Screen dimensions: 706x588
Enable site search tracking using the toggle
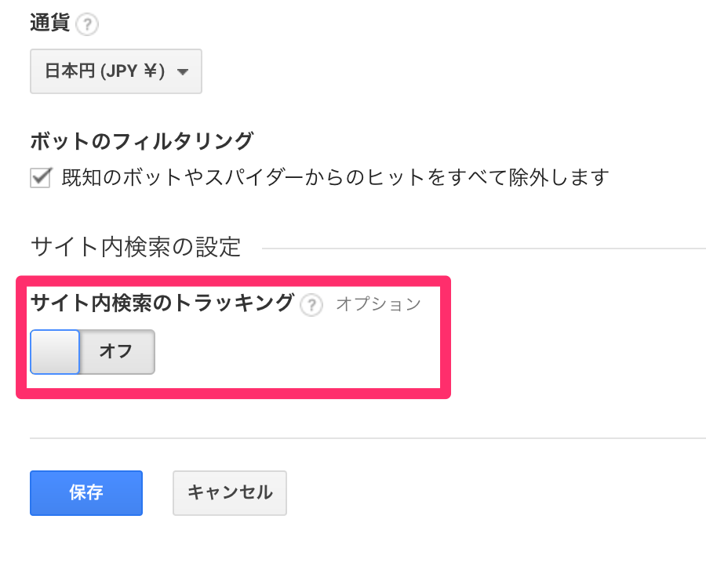tap(92, 351)
